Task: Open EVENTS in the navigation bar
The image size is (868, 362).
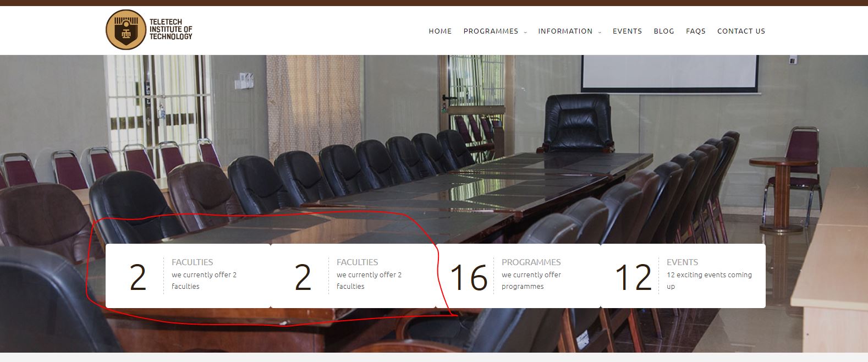Action: [x=627, y=31]
